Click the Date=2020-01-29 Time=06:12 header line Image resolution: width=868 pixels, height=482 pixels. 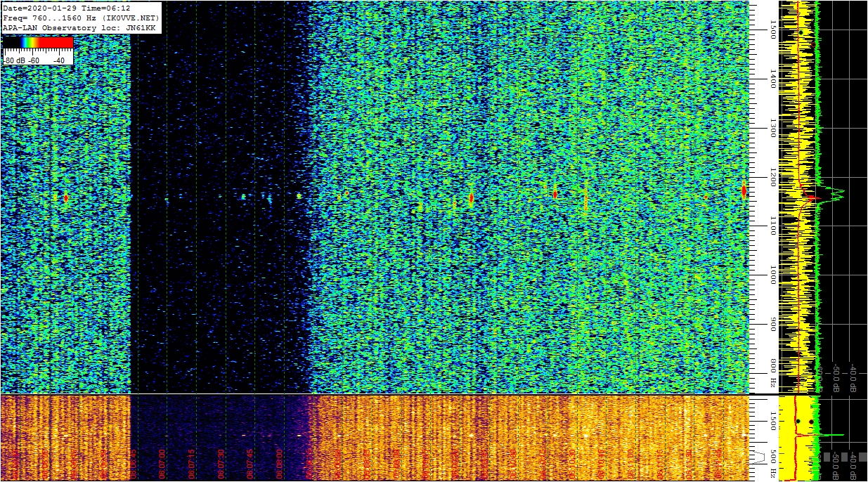tap(67, 8)
